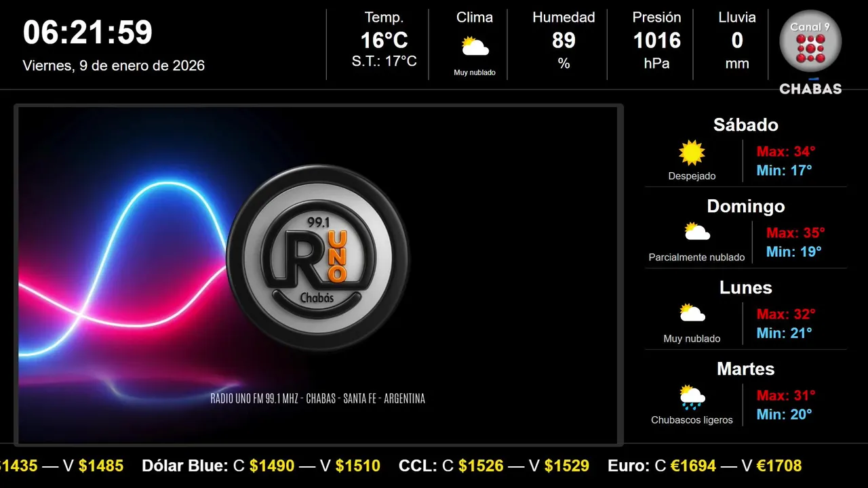
Task: Click the Domingo heading
Action: pyautogui.click(x=745, y=206)
